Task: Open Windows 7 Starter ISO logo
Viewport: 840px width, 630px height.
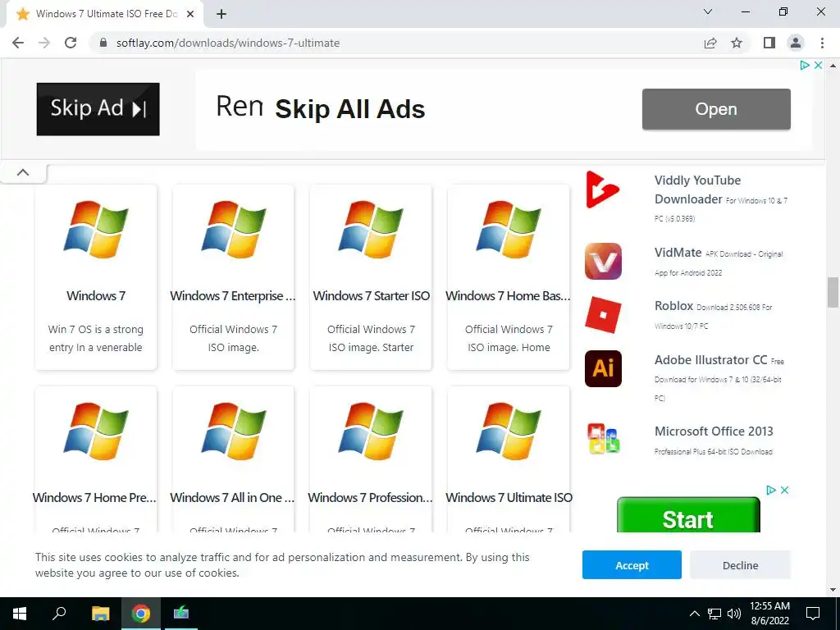Action: pos(371,230)
